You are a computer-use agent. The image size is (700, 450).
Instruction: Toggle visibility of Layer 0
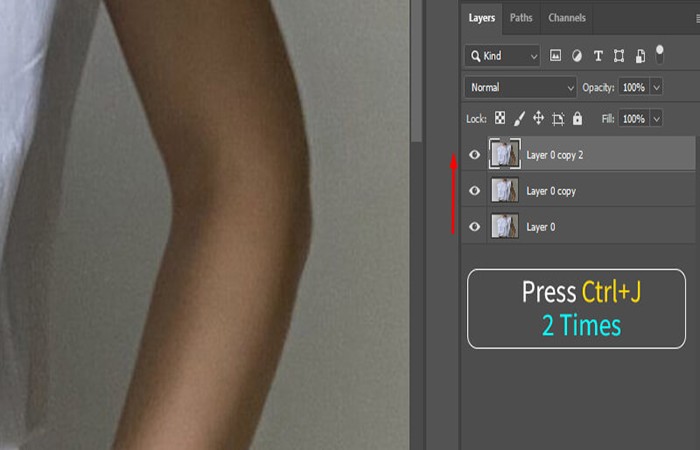(475, 227)
